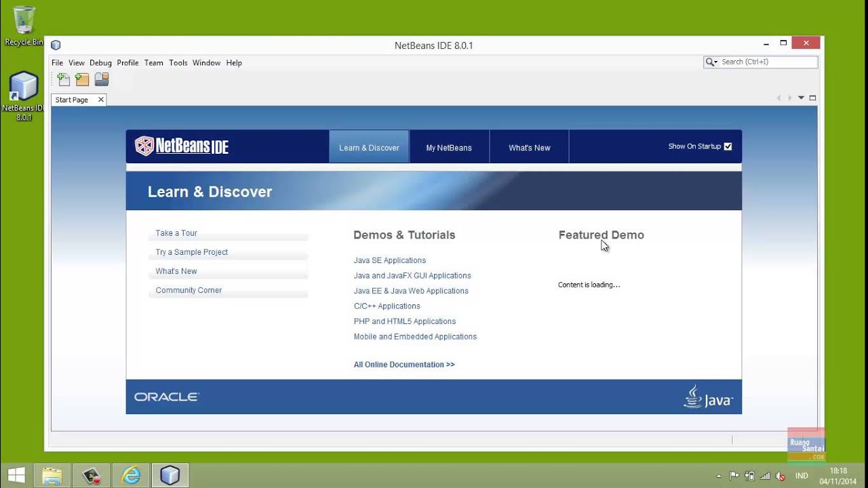Click the Featured Demo heading
Screen dimensions: 868x488
pos(601,235)
